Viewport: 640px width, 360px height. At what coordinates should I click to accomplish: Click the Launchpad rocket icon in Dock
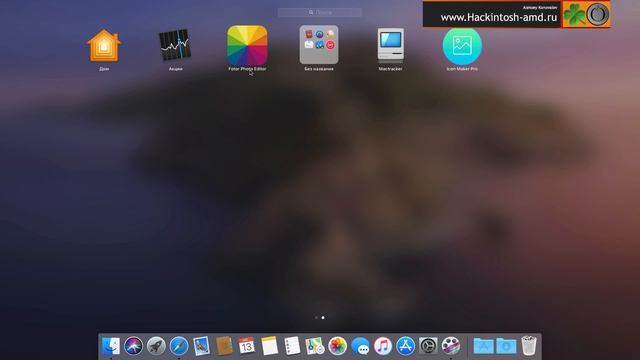coord(156,346)
